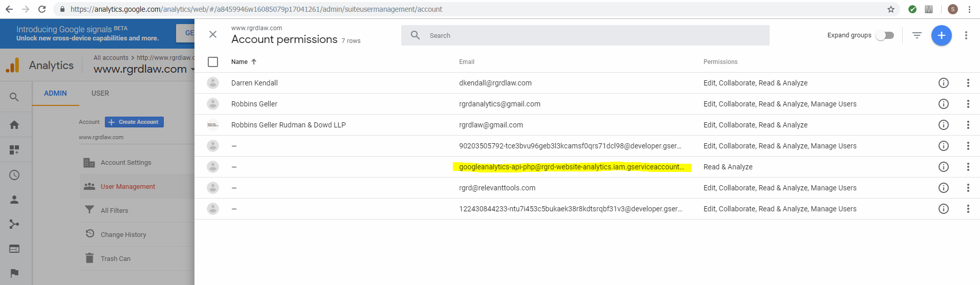
Task: Reload the page with the refresh icon
Action: (x=42, y=9)
